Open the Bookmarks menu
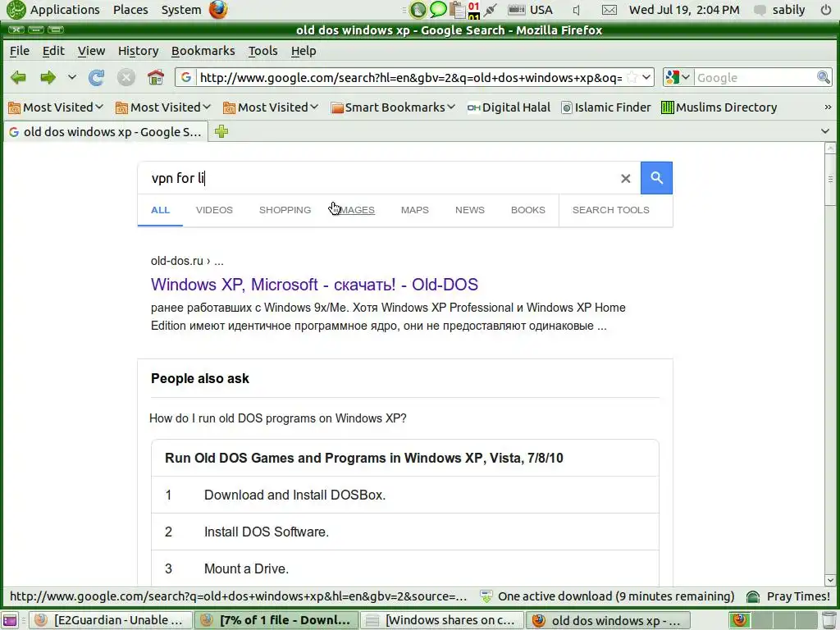This screenshot has height=630, width=840. click(x=203, y=51)
